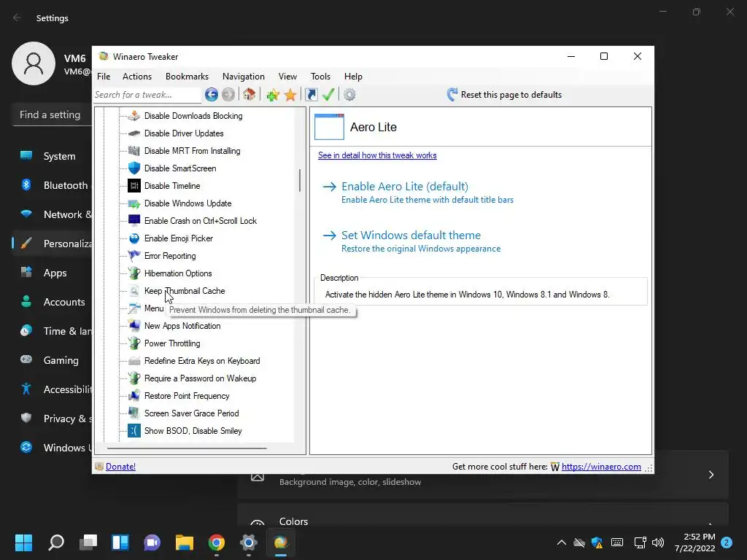Open the Help menu
This screenshot has height=560, width=747.
[x=354, y=76]
